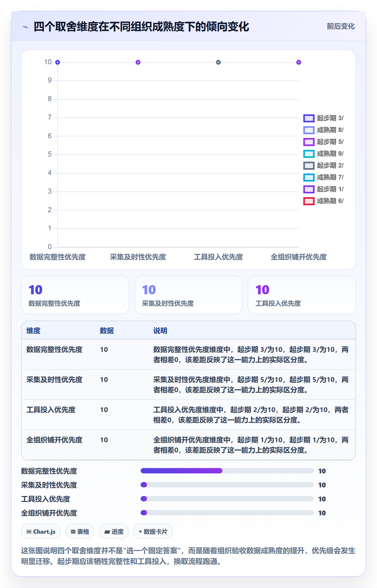Select the chart data point above 采集及时性优先度
The image size is (377, 588).
click(138, 62)
